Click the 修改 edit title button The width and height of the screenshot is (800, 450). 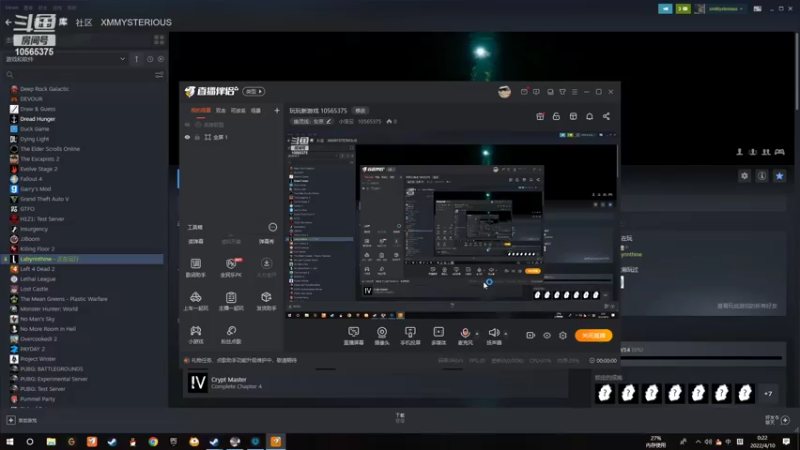[360, 111]
